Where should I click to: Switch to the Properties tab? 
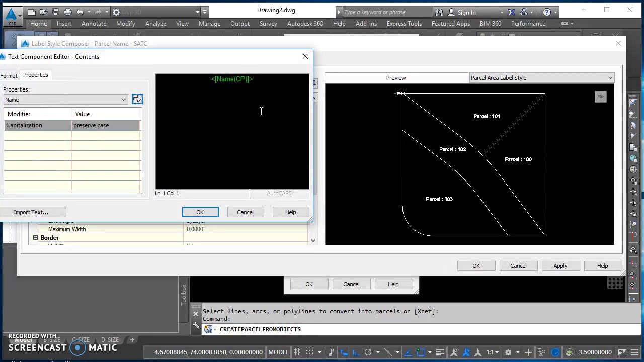click(x=36, y=75)
